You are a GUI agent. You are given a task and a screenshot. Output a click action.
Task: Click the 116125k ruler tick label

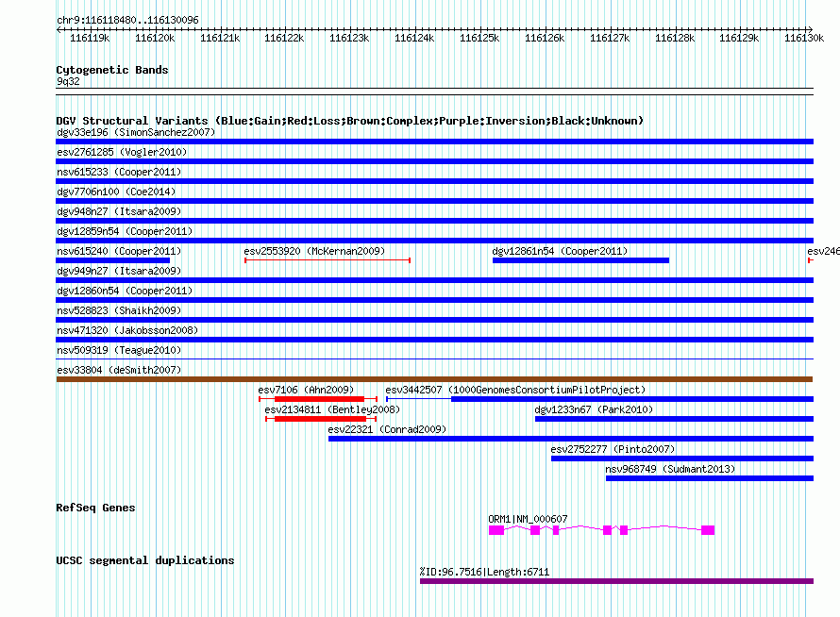(479, 38)
